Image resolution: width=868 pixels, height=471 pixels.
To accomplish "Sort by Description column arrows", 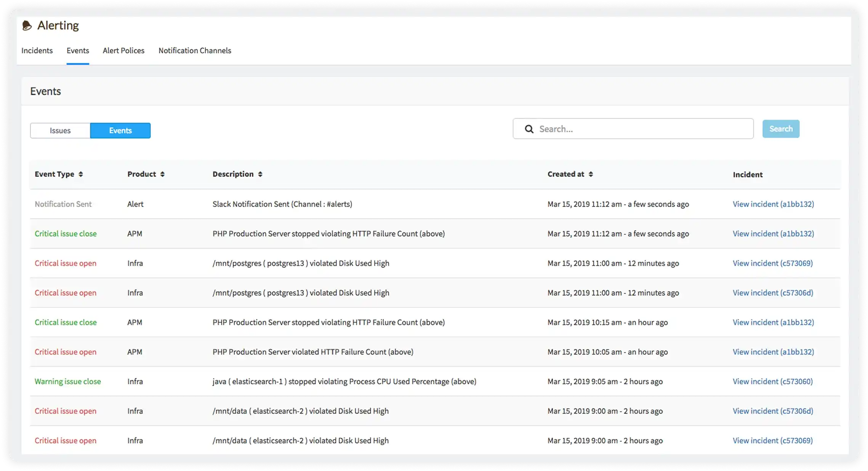I will 260,174.
